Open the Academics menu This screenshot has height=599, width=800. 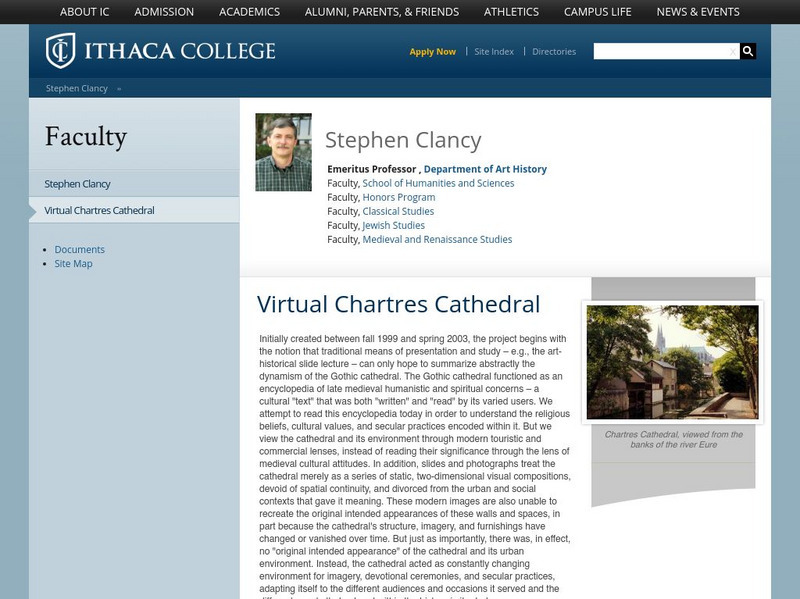click(x=250, y=12)
